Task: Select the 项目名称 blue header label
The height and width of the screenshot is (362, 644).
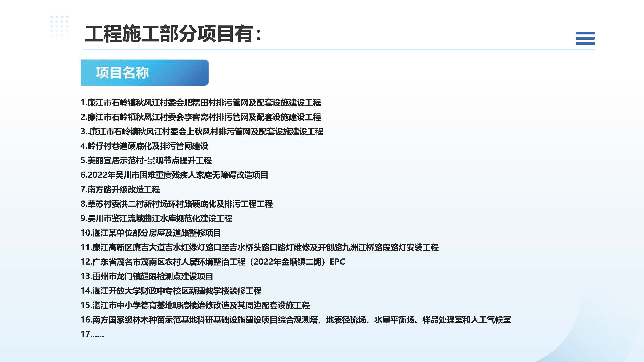Action: point(144,73)
